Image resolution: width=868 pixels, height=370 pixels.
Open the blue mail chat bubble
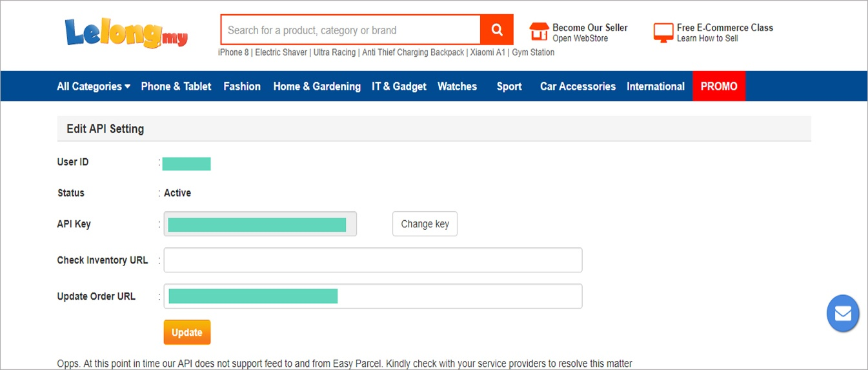tap(843, 314)
